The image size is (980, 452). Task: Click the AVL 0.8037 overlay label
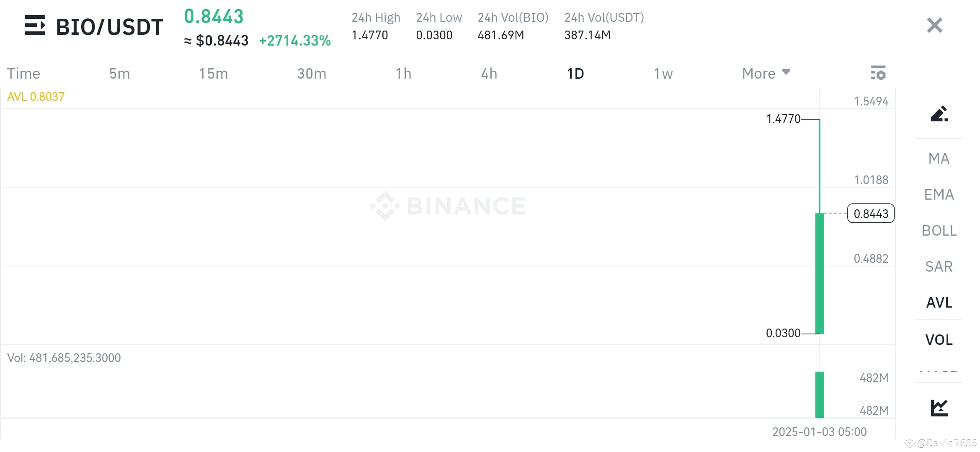click(36, 96)
